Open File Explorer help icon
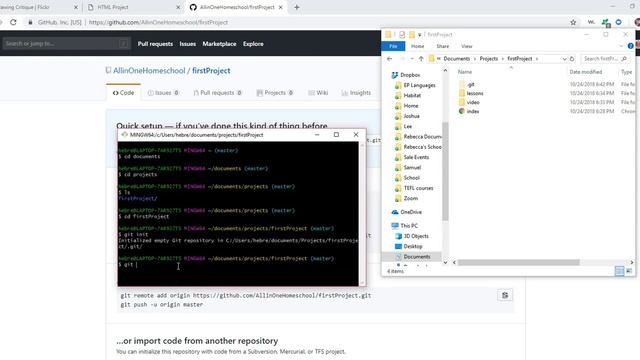Image resolution: width=640 pixels, height=360 pixels. tap(630, 46)
